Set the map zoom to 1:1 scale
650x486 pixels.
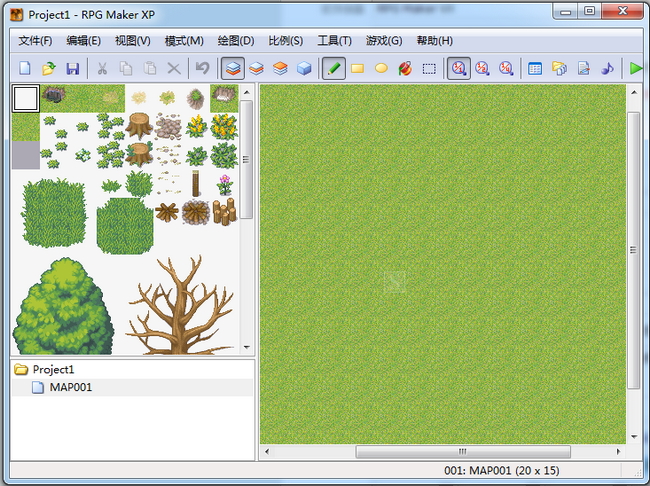[459, 69]
